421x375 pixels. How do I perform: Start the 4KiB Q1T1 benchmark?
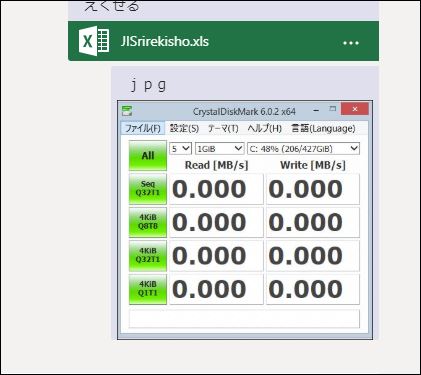tap(148, 289)
